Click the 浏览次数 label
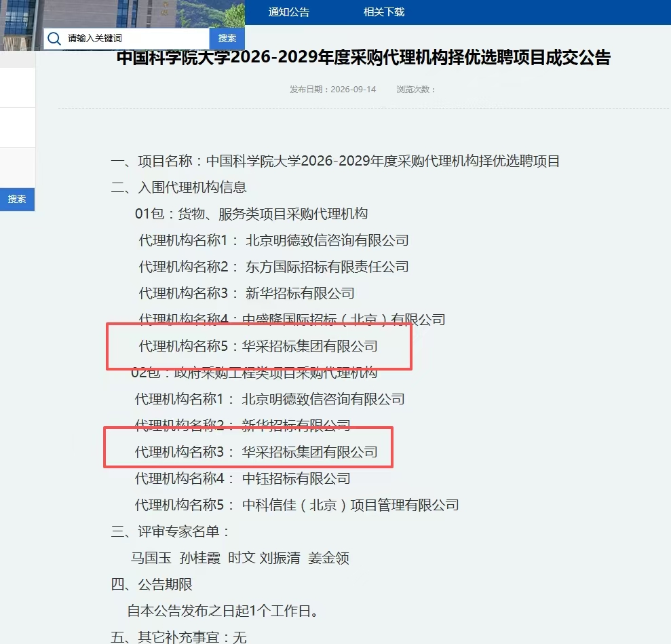This screenshot has width=671, height=644. (x=415, y=90)
